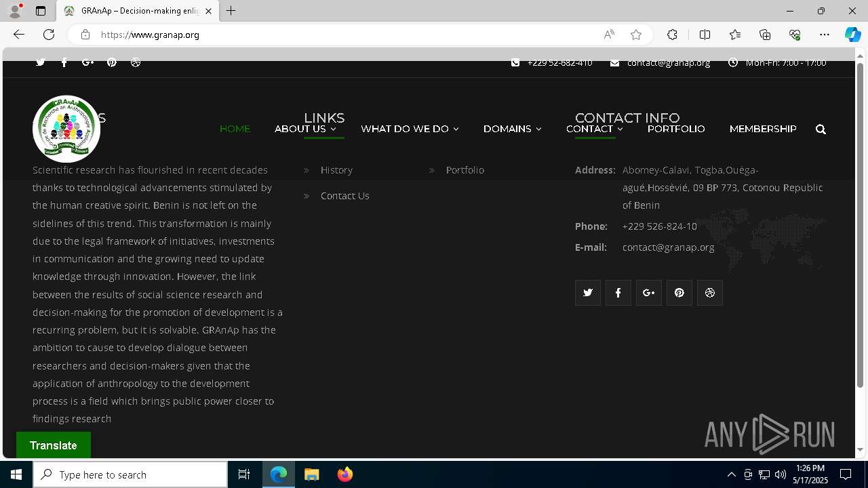Expand the WHAT DO WE DO dropdown
Screen dimensions: 868x488
click(x=410, y=129)
